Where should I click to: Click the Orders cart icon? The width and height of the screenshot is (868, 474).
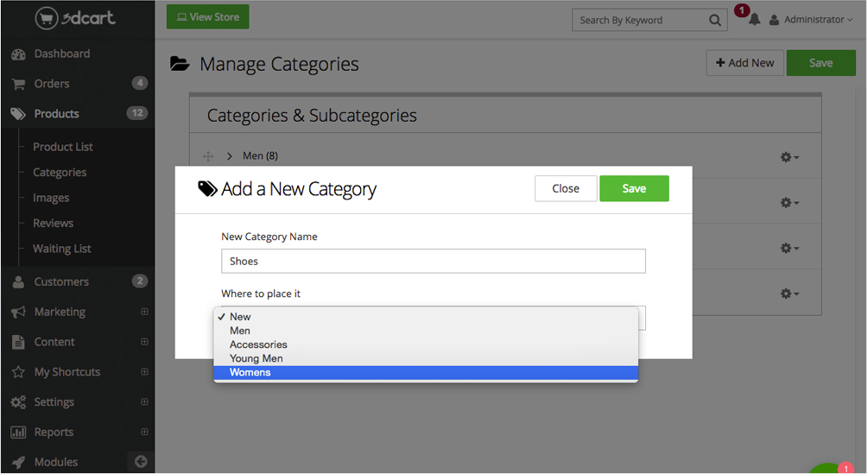click(x=18, y=84)
